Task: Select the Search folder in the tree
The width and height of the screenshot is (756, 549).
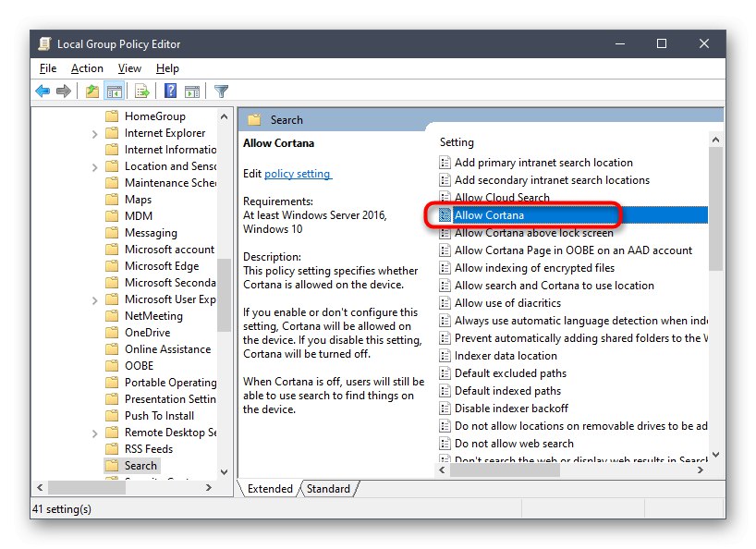Action: (x=140, y=465)
